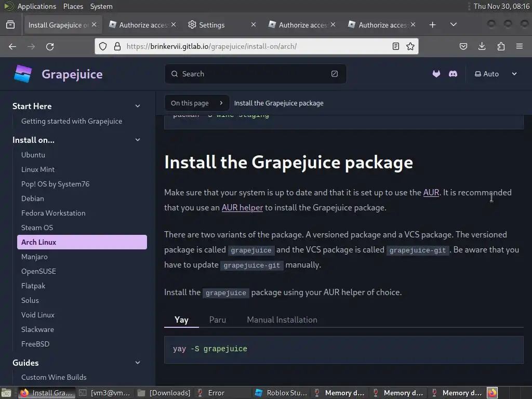Collapse the Install on... section
This screenshot has height=399, width=532.
coord(137,140)
